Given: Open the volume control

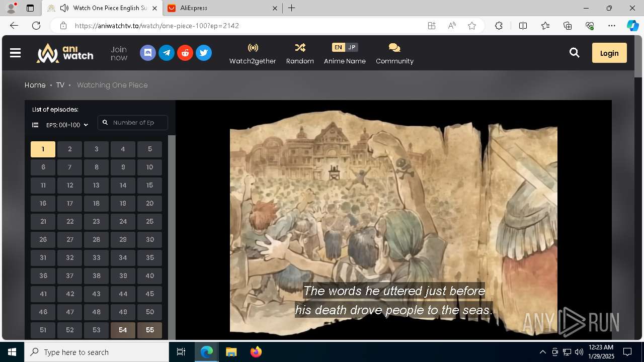Looking at the screenshot, I should [579, 352].
